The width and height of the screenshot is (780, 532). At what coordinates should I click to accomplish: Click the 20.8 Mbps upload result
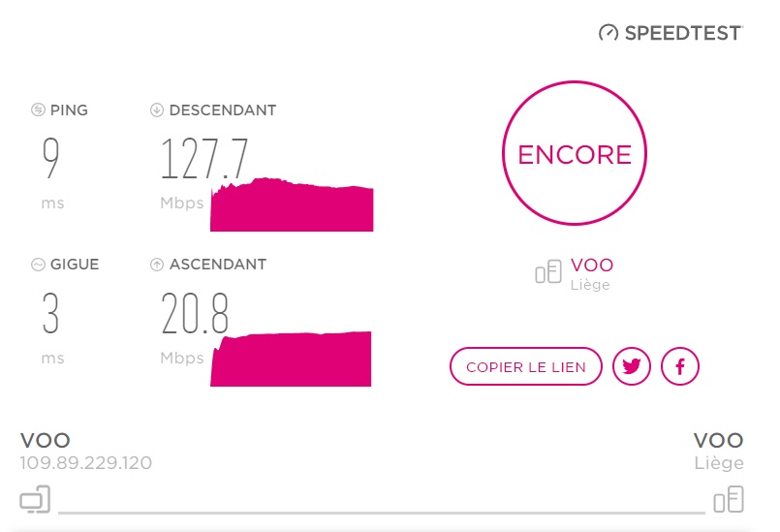coord(195,313)
